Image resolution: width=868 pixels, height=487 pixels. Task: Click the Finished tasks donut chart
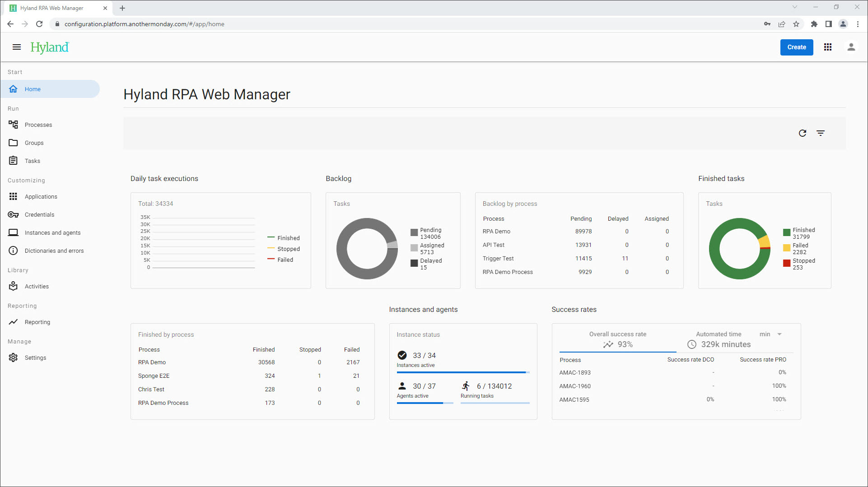(x=739, y=249)
